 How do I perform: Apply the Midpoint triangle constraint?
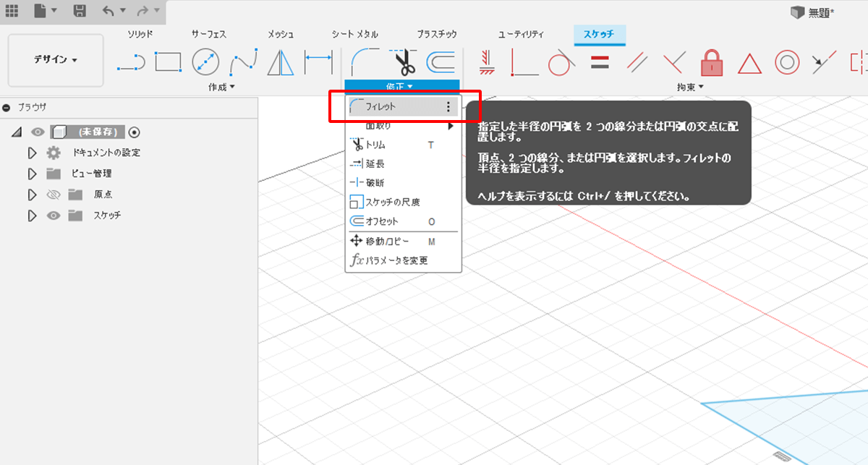pyautogui.click(x=749, y=63)
